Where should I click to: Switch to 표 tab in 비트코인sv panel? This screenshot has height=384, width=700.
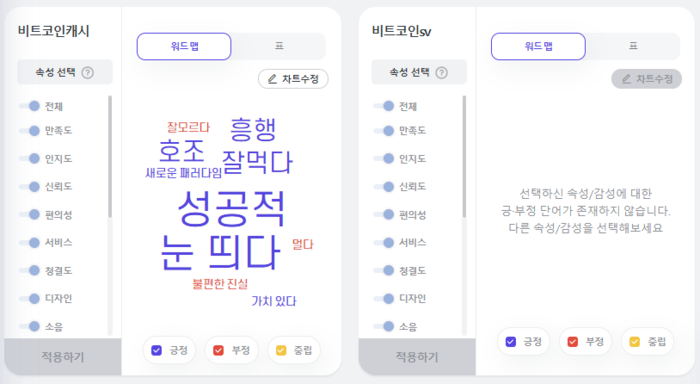point(633,46)
